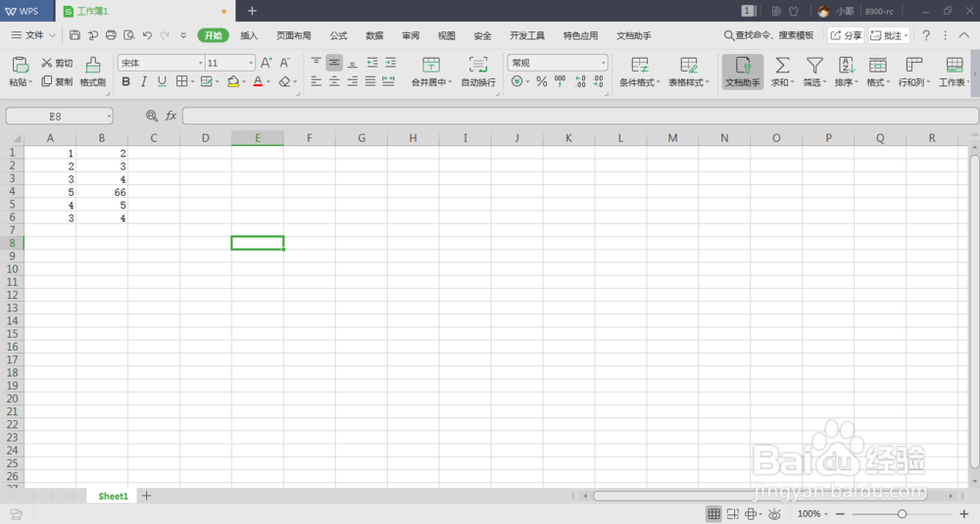Click the 文档助手 ribbon button
The image size is (980, 524).
tap(743, 71)
